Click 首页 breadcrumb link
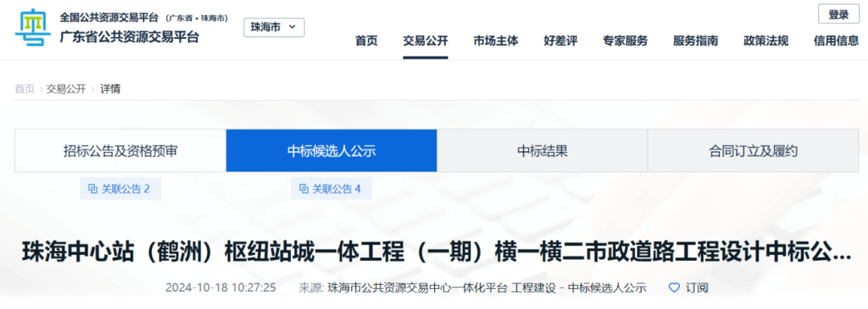 click(24, 89)
